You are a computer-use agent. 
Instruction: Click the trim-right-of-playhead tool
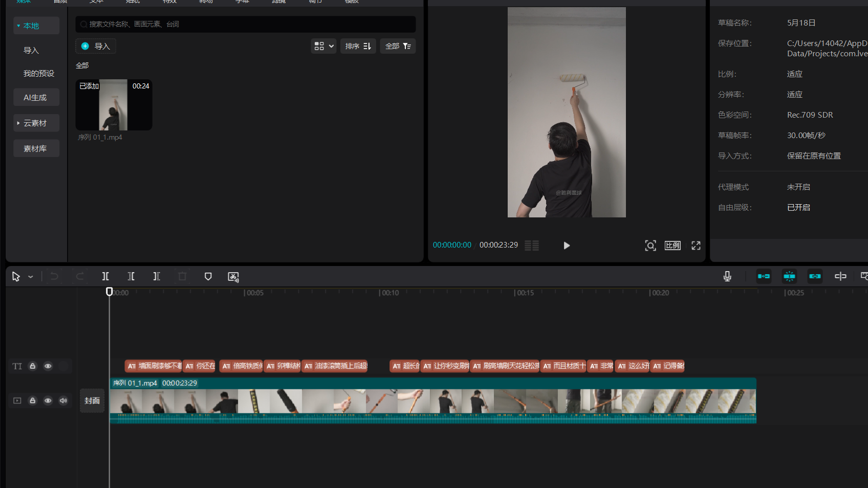click(157, 276)
